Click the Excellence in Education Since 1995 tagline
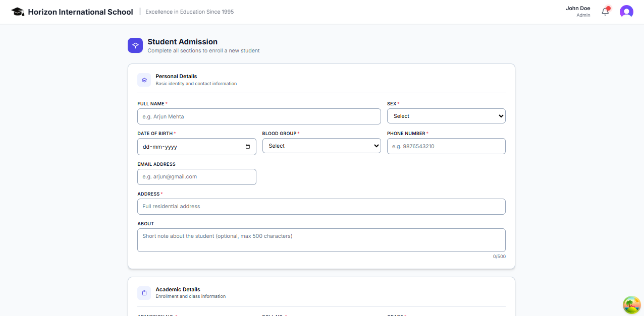 click(190, 12)
